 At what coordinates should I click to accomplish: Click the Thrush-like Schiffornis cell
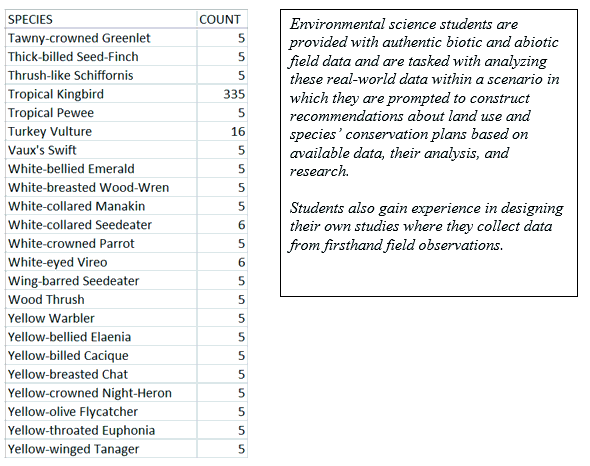point(101,75)
